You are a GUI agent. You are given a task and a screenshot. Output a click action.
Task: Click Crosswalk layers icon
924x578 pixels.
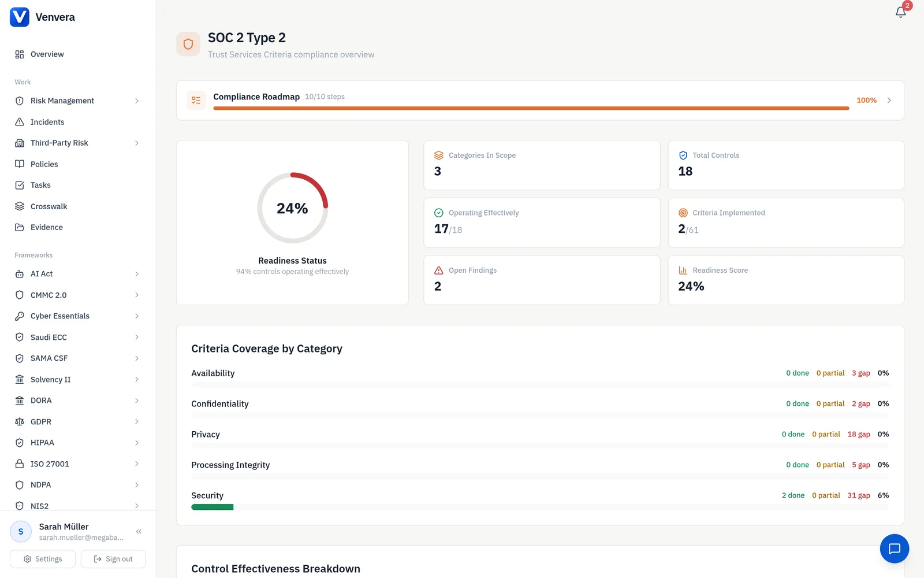20,206
